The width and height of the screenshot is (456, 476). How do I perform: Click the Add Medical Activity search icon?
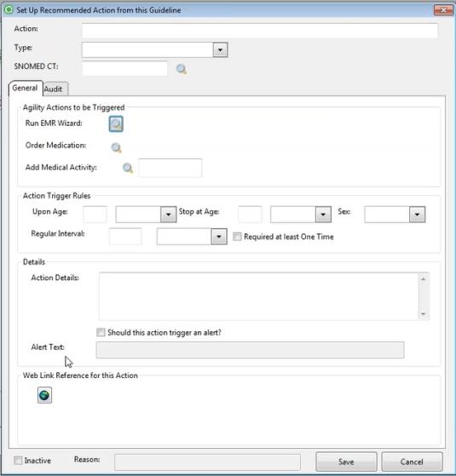tap(128, 168)
